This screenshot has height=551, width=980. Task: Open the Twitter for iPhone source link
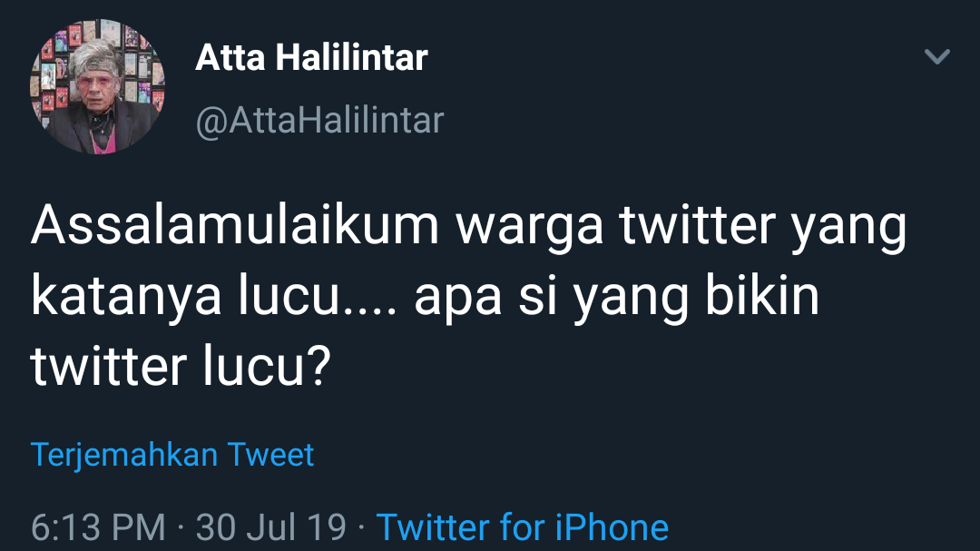(522, 526)
